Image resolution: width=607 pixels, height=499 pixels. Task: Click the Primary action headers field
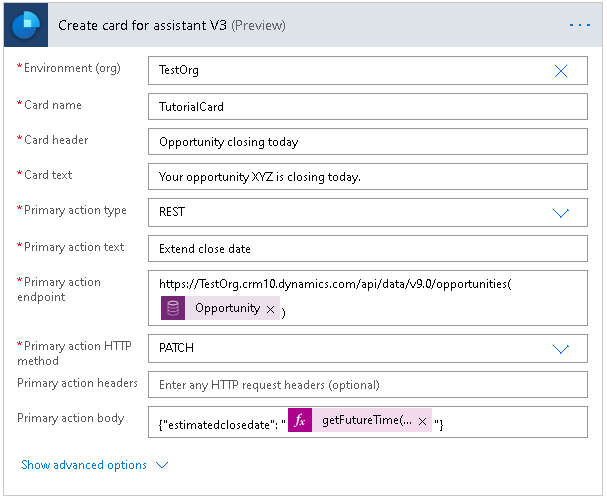point(368,385)
